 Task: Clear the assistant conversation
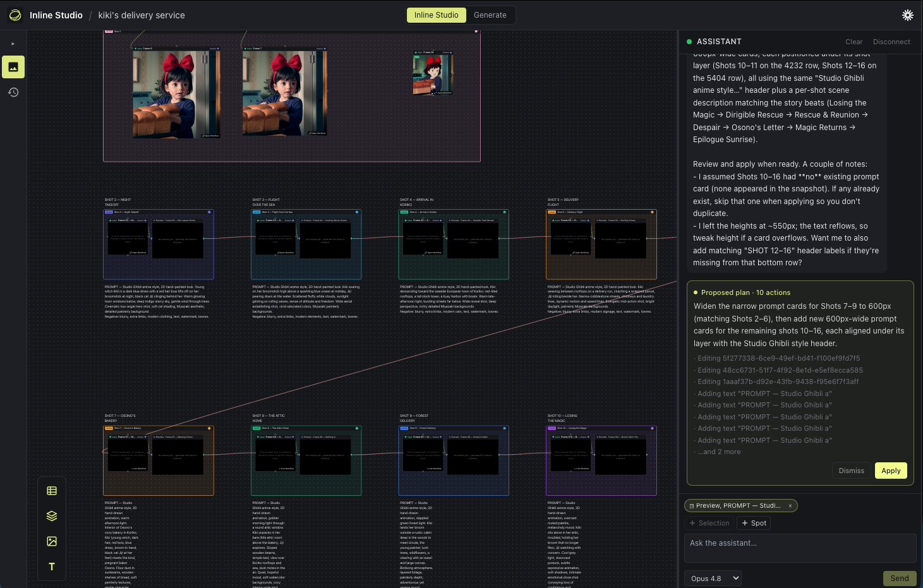[x=854, y=42]
